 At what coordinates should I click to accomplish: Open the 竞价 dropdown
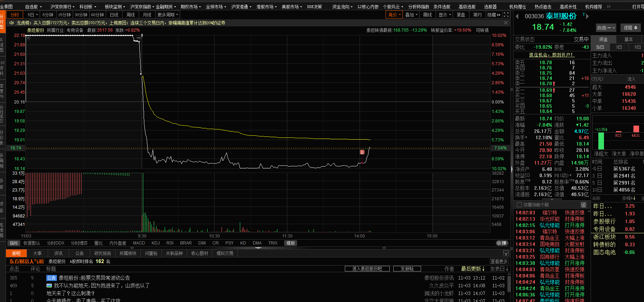(x=394, y=15)
